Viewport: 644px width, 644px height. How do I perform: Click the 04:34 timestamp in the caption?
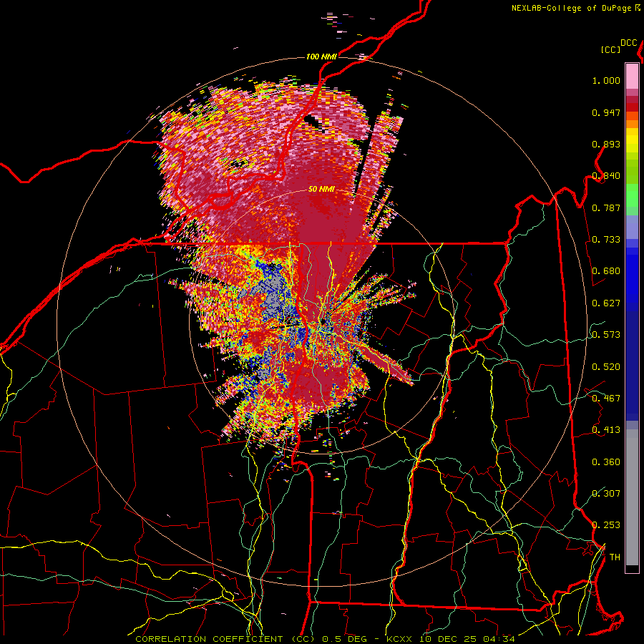click(498, 639)
